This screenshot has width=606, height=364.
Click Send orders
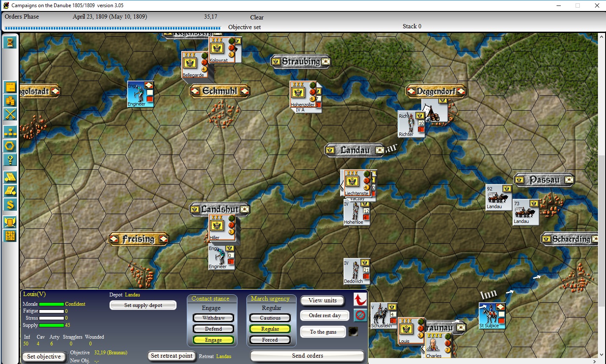click(x=307, y=356)
